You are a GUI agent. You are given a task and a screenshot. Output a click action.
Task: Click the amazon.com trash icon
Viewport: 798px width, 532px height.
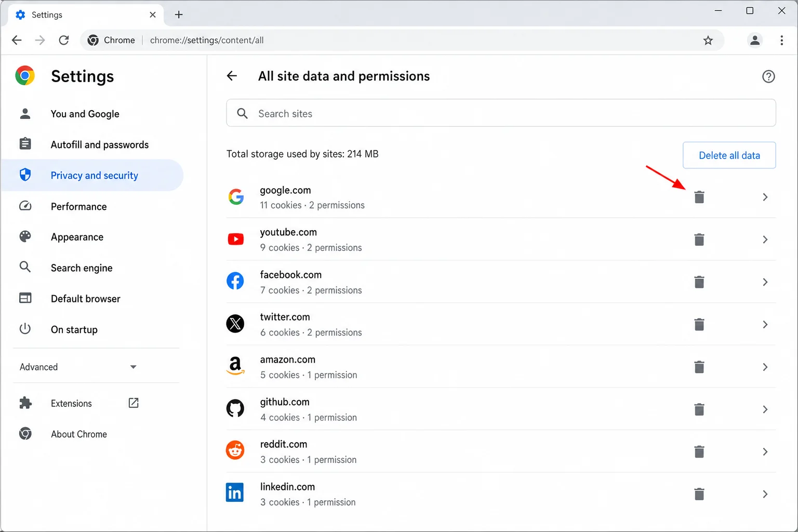699,367
